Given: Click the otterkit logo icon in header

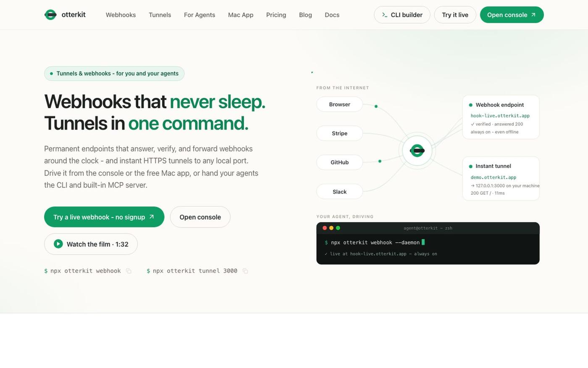Looking at the screenshot, I should [x=50, y=15].
